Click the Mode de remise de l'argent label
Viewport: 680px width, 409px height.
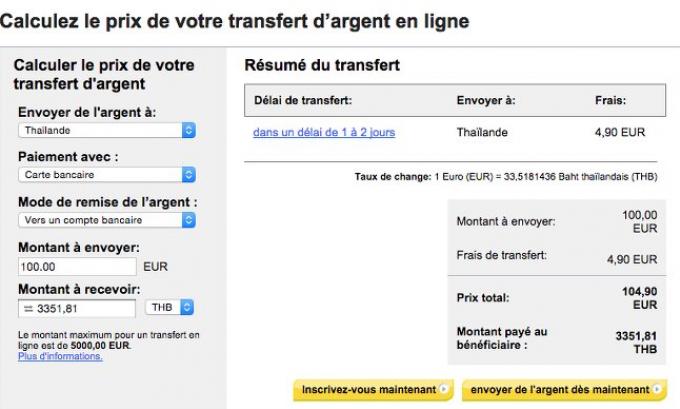107,202
